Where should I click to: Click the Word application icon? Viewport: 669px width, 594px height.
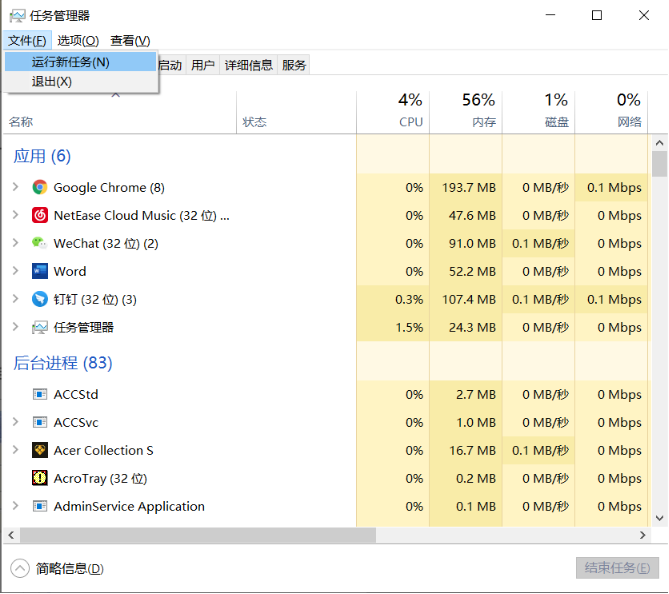[x=40, y=271]
